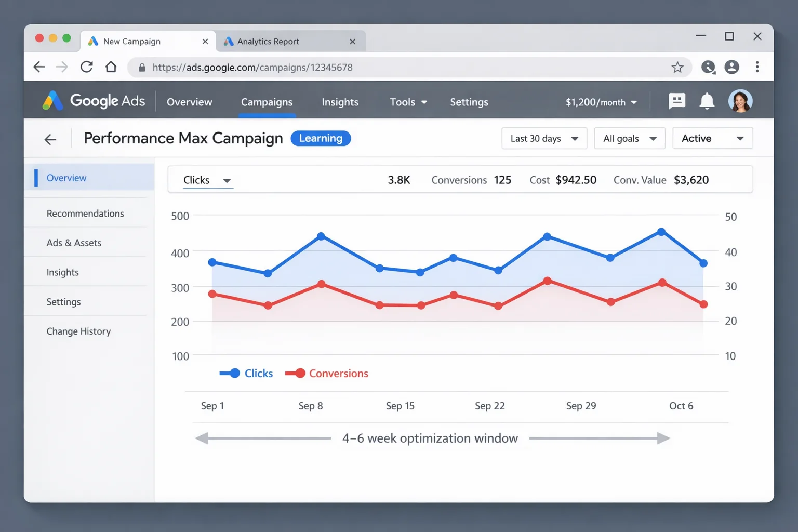The image size is (798, 532).
Task: Click the $1,200/month budget dropdown
Action: (x=601, y=102)
